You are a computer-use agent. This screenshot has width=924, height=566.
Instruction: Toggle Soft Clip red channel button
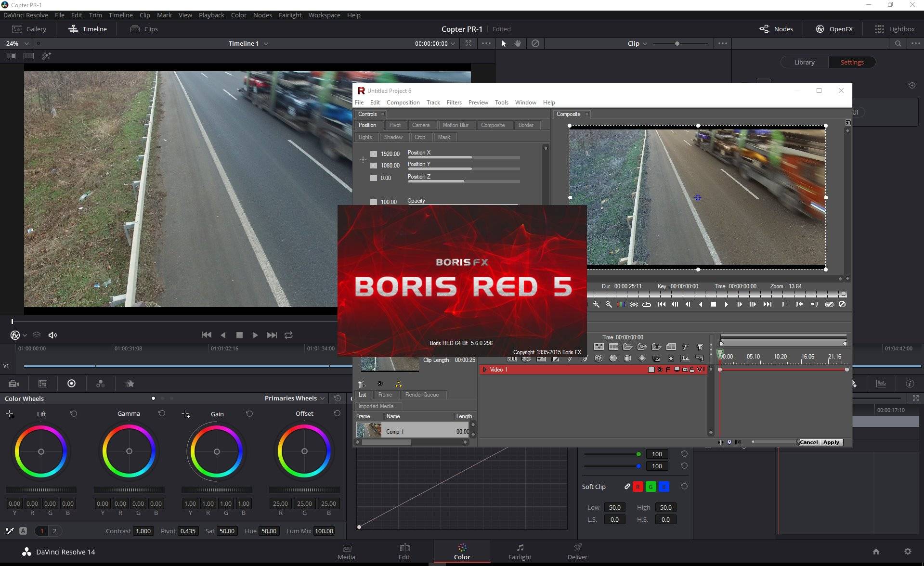click(638, 487)
